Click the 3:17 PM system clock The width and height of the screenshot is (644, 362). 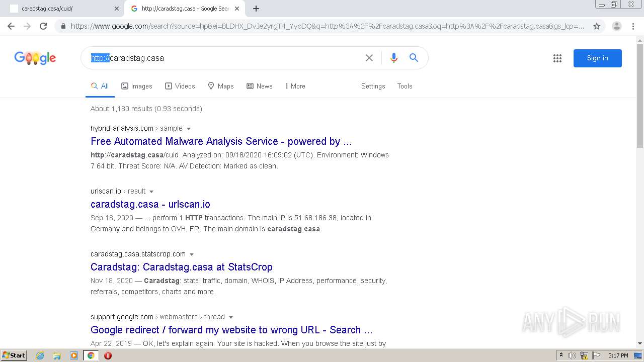click(618, 355)
